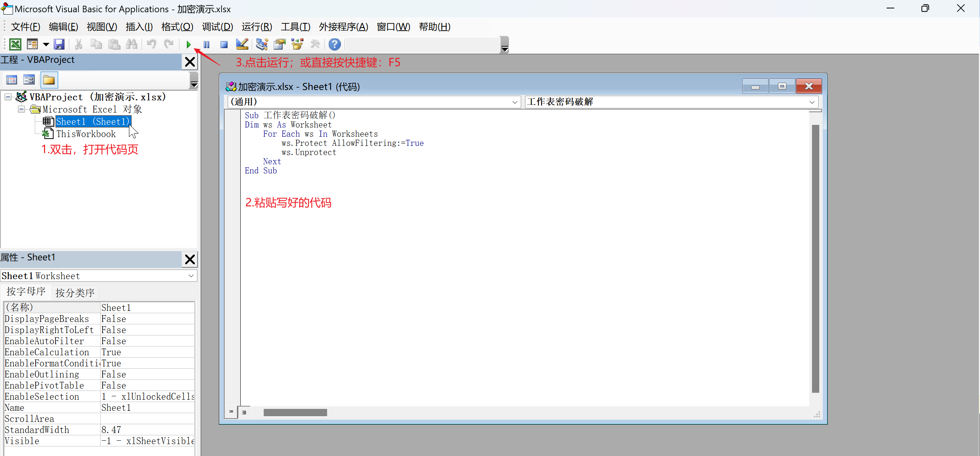Click the Reset stop square icon
The height and width of the screenshot is (456, 980).
coord(224,45)
